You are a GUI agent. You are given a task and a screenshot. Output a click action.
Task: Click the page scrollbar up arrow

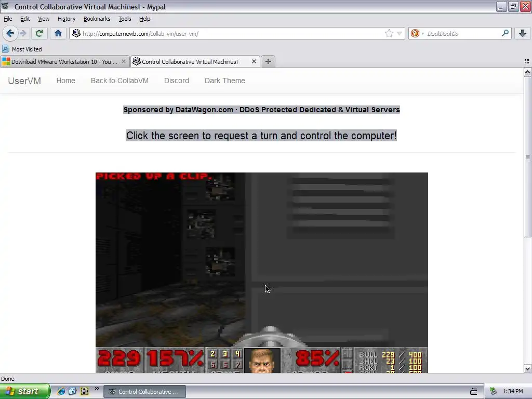527,72
